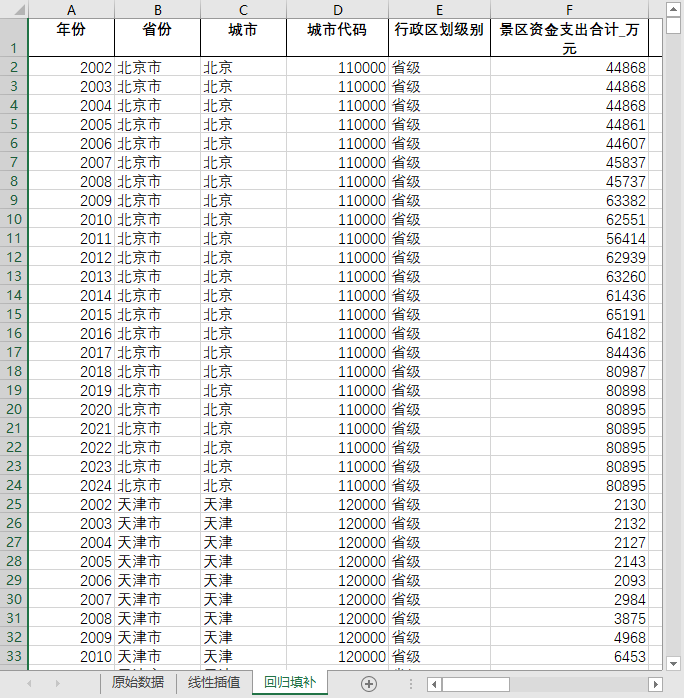
Task: Select column C header
Action: 243,9
